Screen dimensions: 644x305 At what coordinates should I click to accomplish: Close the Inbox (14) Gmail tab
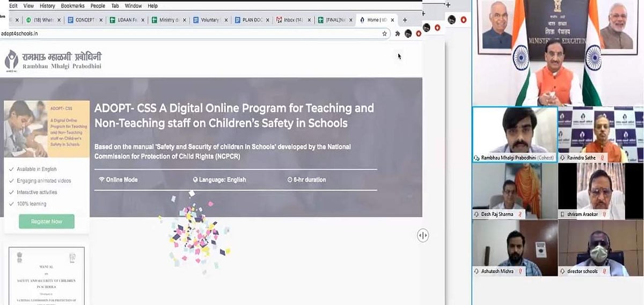[308, 20]
